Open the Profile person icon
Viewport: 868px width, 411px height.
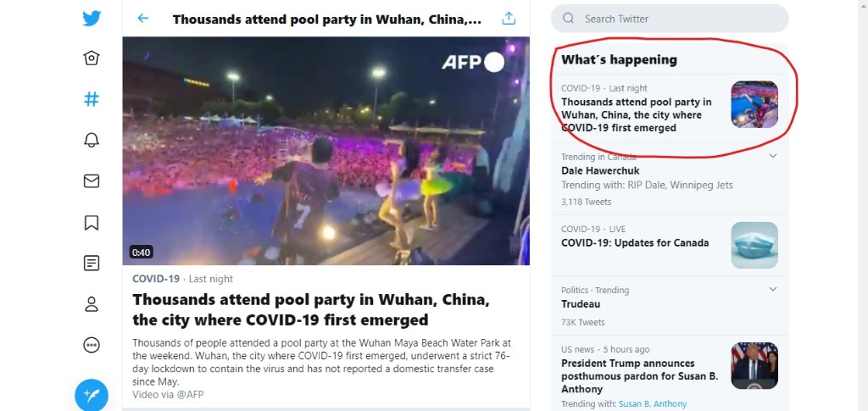(92, 304)
